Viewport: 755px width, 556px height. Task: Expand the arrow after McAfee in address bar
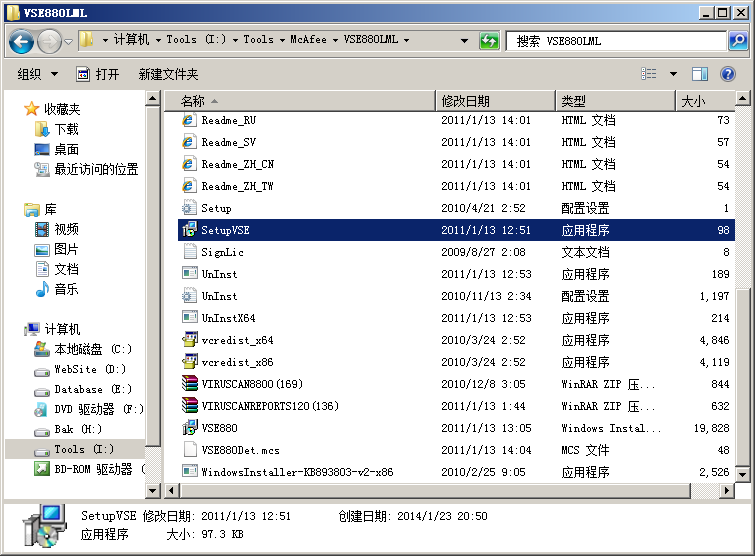[x=335, y=40]
